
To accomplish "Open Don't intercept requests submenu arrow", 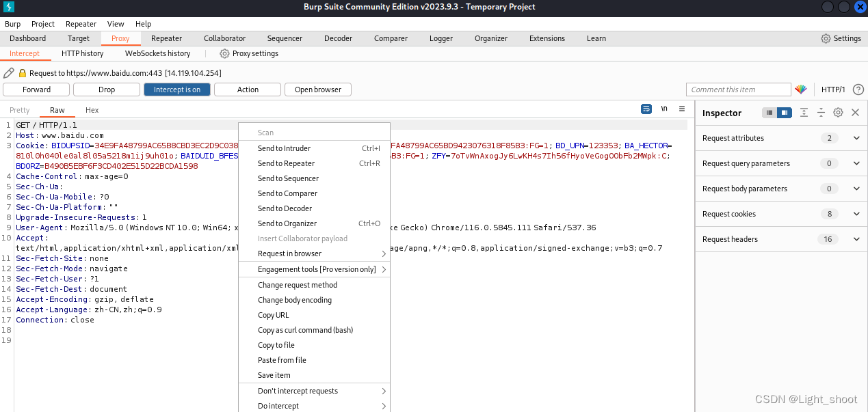I will 384,391.
